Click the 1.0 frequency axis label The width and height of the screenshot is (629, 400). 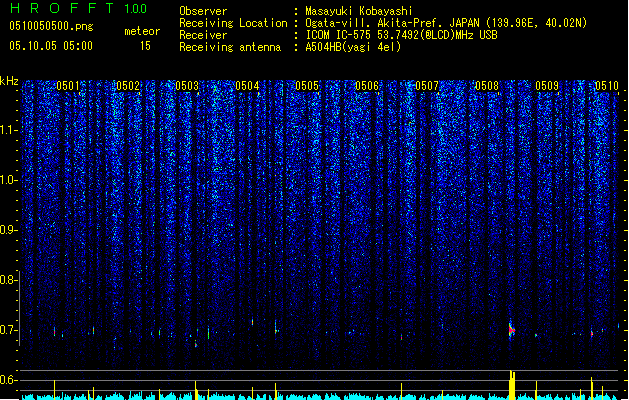click(8, 180)
